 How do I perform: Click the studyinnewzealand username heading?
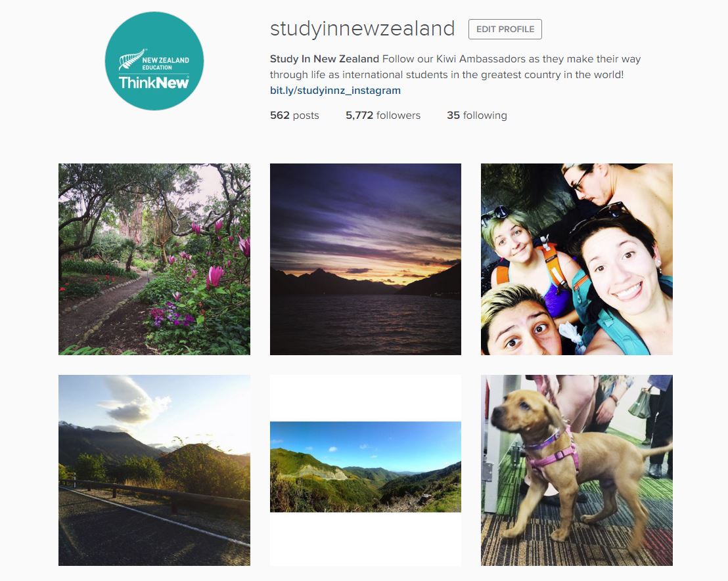click(363, 29)
